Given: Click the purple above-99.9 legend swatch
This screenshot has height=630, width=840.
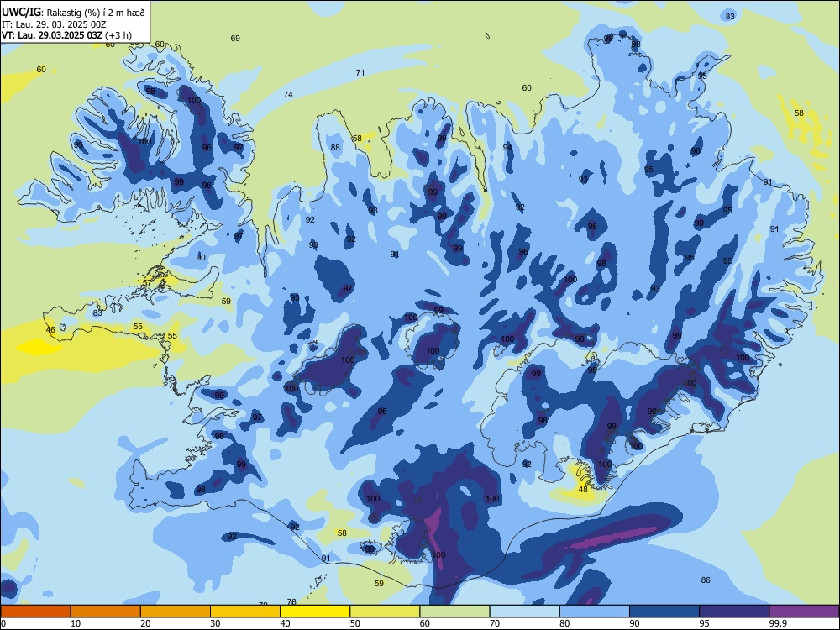Looking at the screenshot, I should (804, 612).
